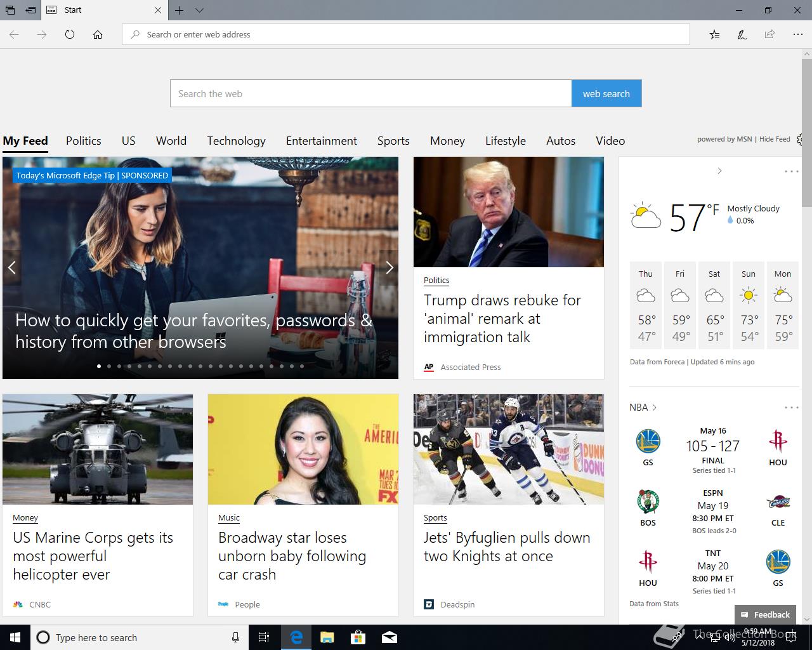Select the My Feed tab
Screen dimensions: 812x650
pos(25,141)
